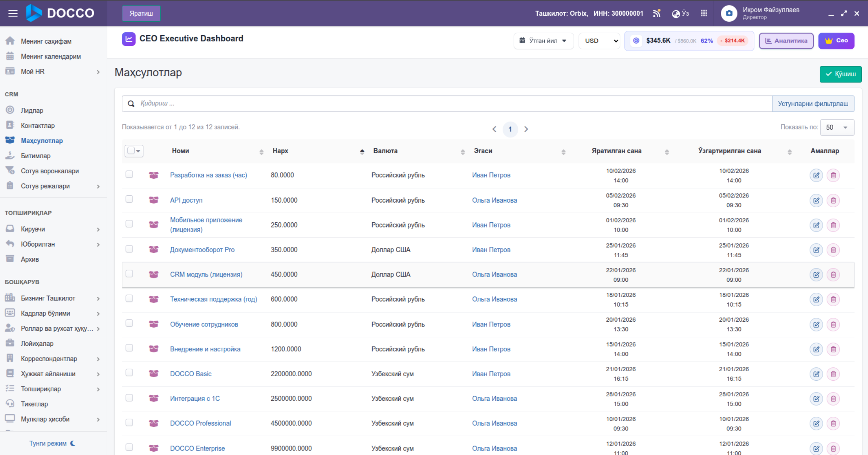Screen dimensions: 868x455
Task: Edit the API доступ product
Action: (x=816, y=200)
